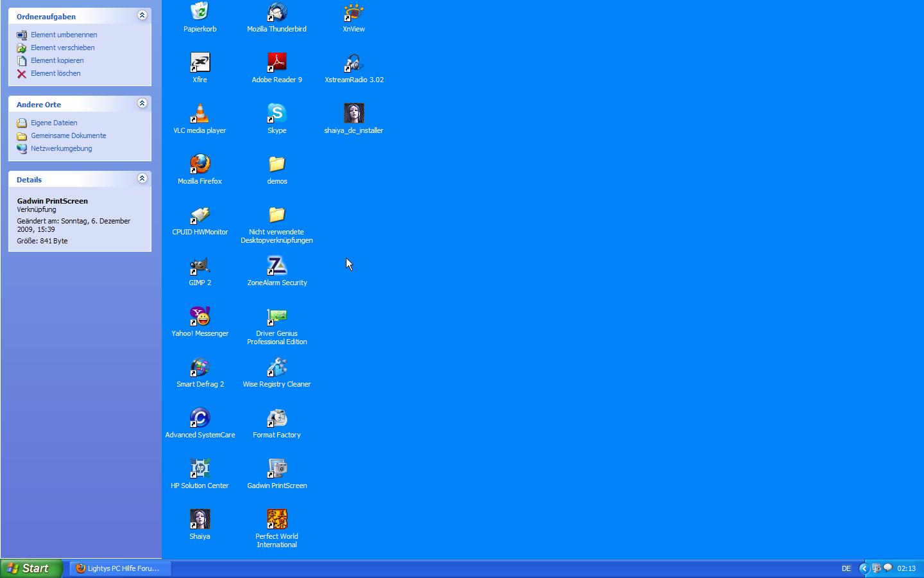
Task: Collapse the Andere Orte panel chevron
Action: click(x=142, y=103)
